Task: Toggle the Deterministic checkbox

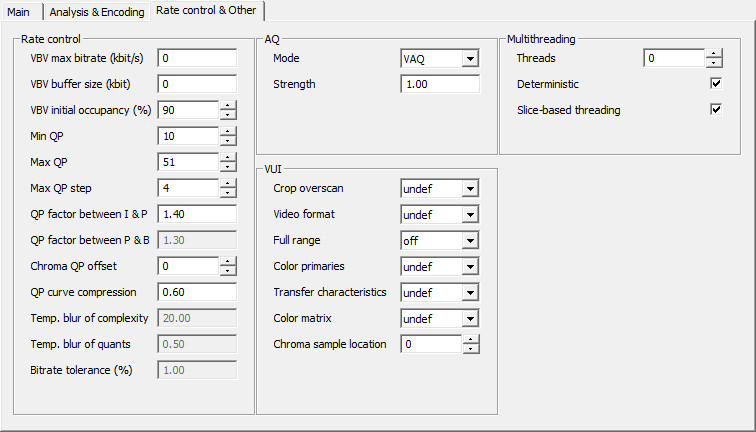Action: pos(716,84)
